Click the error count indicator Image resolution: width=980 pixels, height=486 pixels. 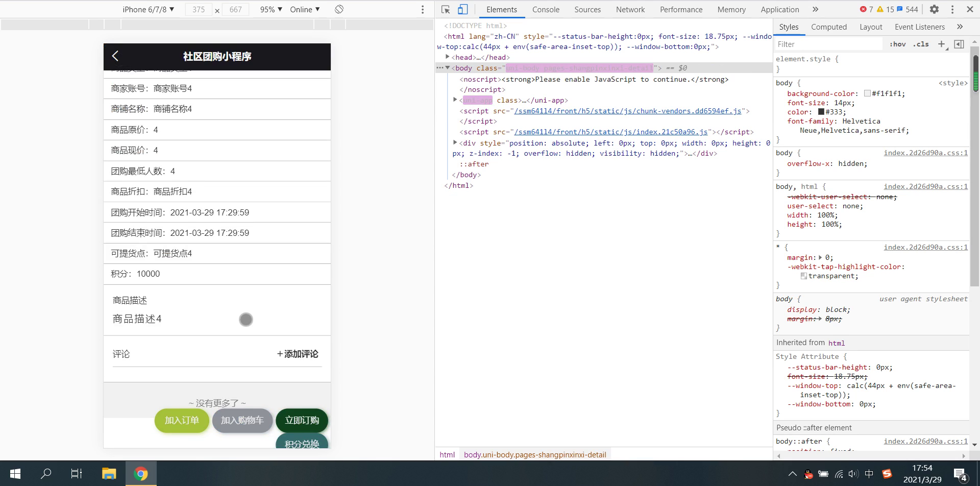click(x=866, y=9)
